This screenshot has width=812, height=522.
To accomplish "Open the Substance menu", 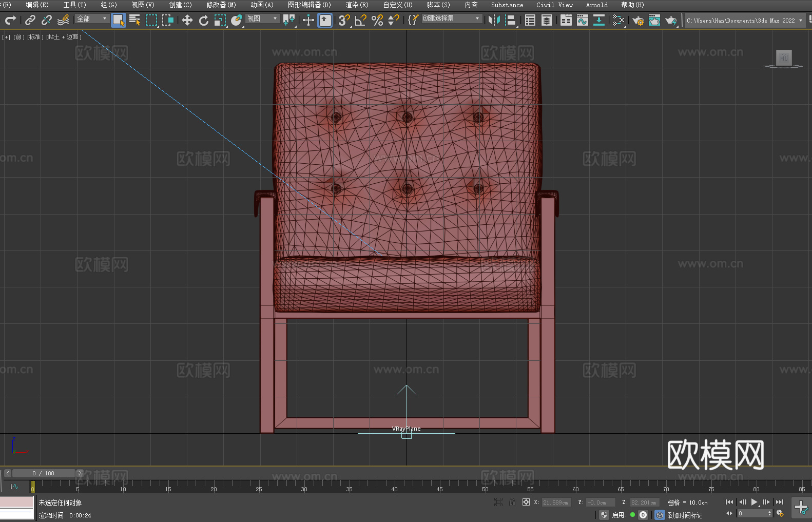I will 507,5.
